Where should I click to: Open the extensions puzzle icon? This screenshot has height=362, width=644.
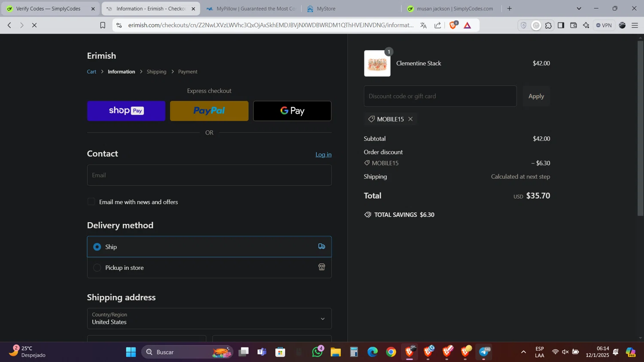click(x=548, y=25)
